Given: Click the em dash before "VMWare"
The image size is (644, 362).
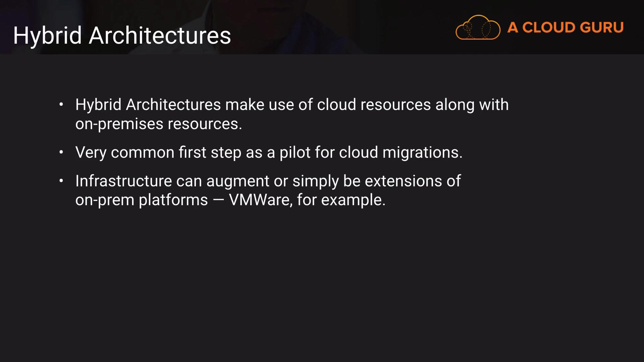Looking at the screenshot, I should (x=218, y=200).
